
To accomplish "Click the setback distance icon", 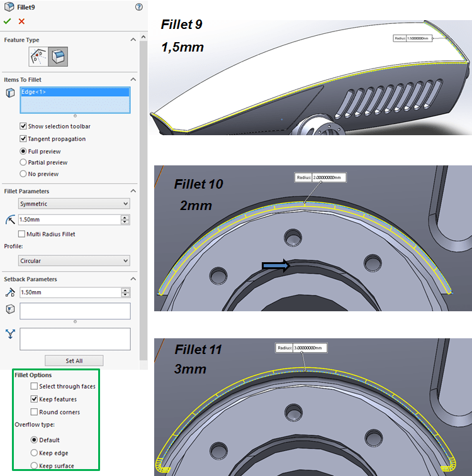I will 10,292.
